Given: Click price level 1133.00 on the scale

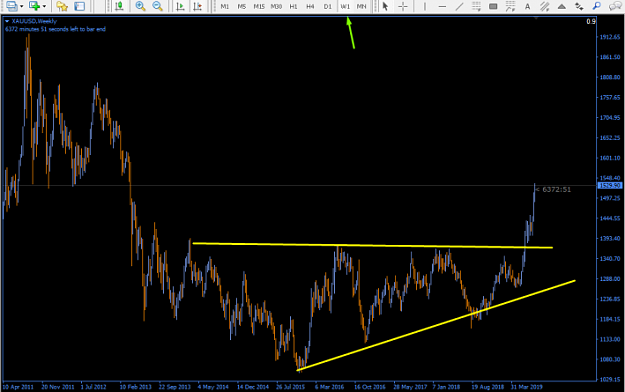Looking at the screenshot, I should [610, 339].
